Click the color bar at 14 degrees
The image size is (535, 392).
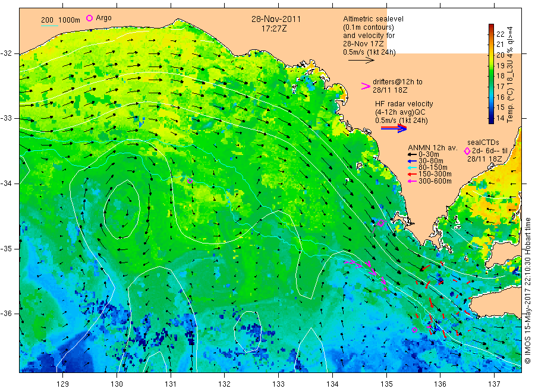tap(491, 118)
